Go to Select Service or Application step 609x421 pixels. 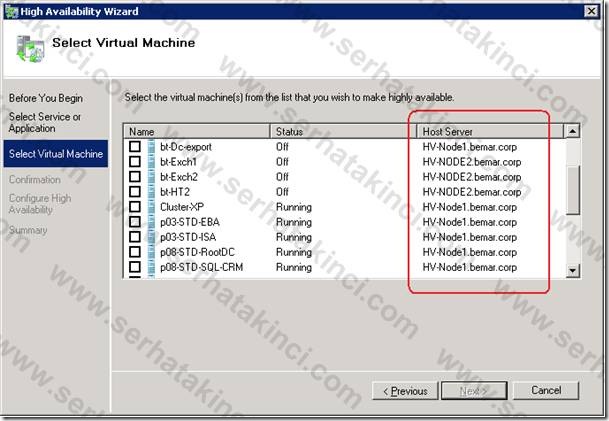click(x=45, y=122)
